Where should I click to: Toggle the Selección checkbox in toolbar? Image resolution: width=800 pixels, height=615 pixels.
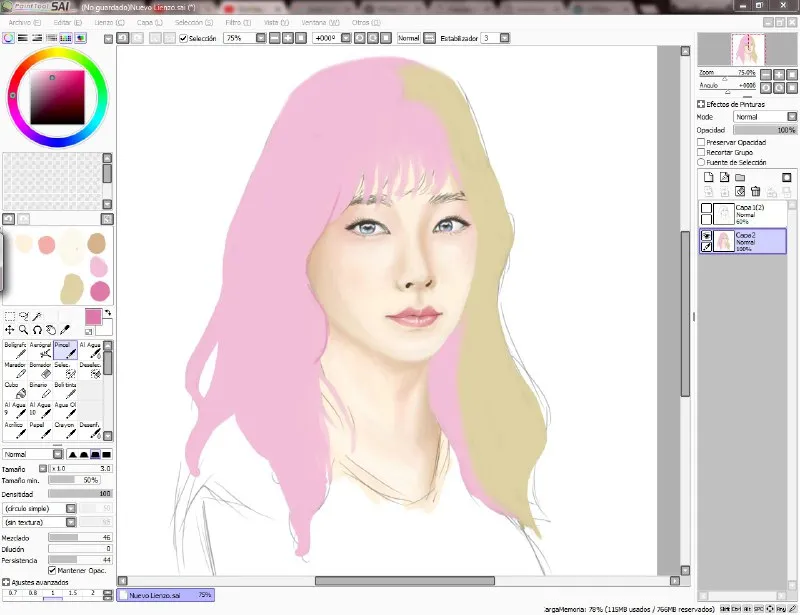(184, 38)
